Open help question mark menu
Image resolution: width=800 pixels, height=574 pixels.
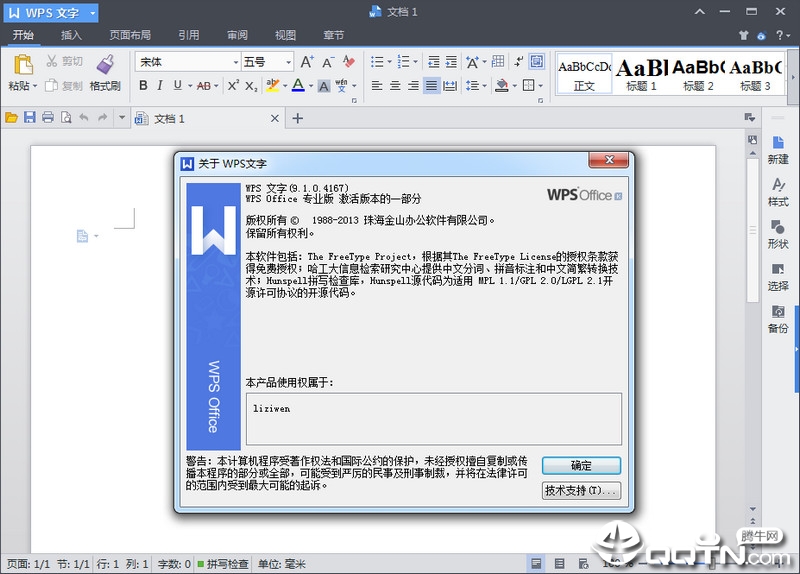coord(782,35)
